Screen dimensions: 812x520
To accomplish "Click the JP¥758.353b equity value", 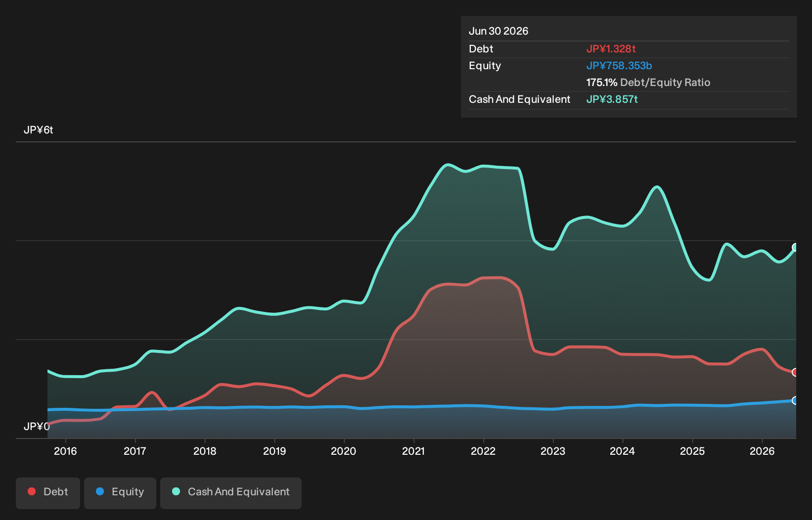I will pos(619,66).
